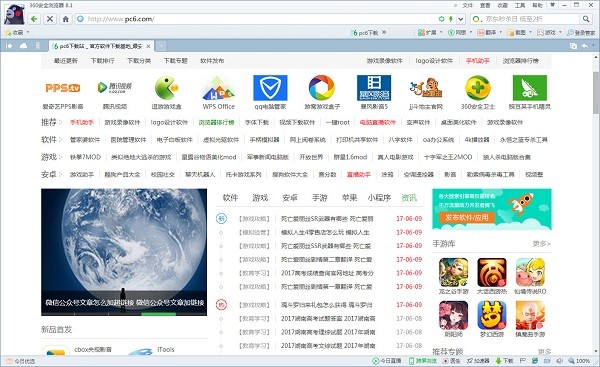The height and width of the screenshot is (367, 600).
Task: Open the browser home page icon
Action: pos(66,19)
